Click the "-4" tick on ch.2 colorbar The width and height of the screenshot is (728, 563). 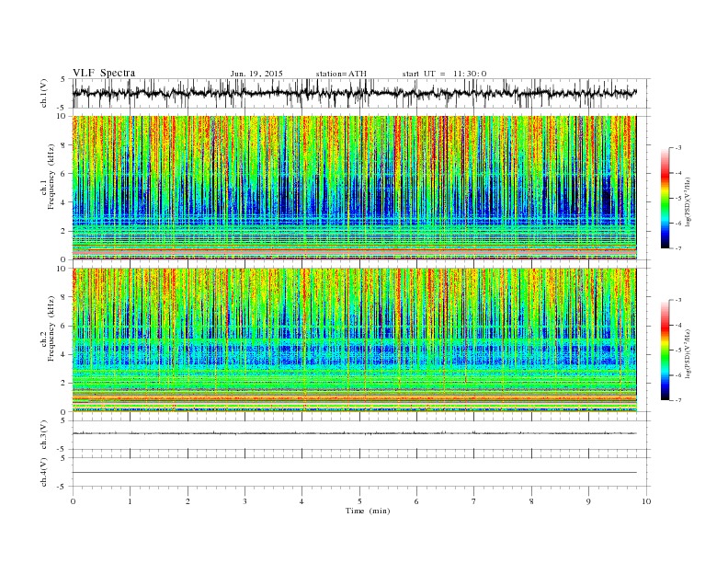(x=678, y=325)
